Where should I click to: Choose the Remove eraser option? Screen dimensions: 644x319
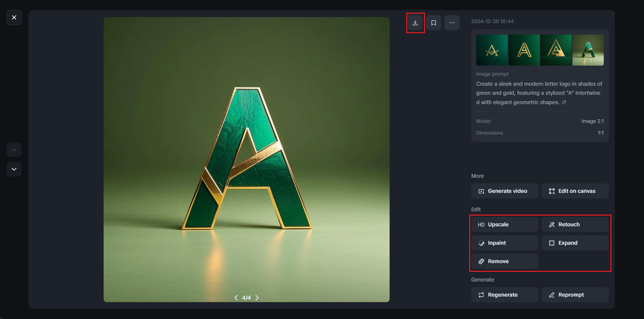pyautogui.click(x=505, y=261)
